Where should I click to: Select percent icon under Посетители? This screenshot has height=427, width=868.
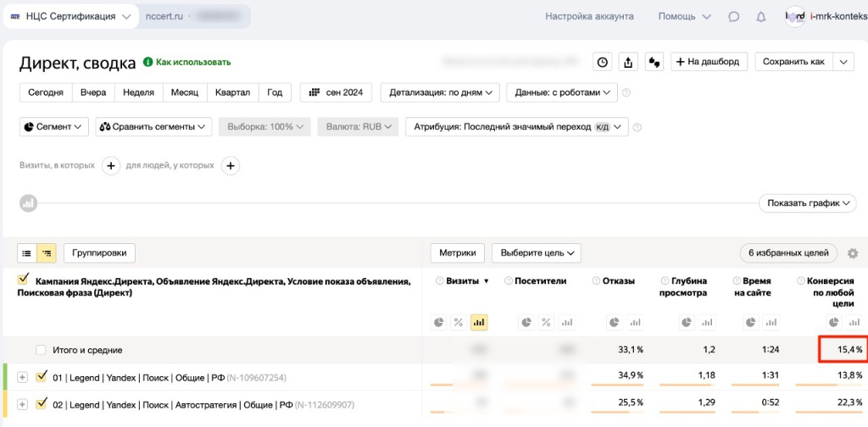click(x=546, y=322)
